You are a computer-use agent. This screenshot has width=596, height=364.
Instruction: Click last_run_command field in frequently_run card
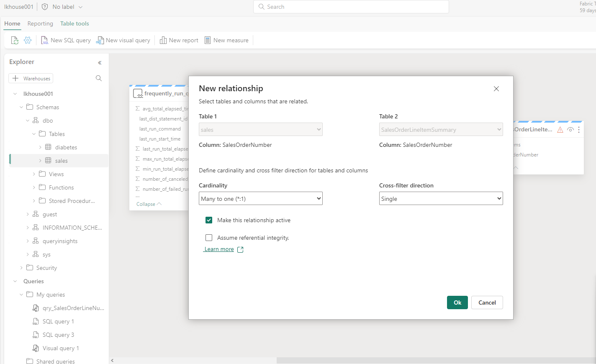coord(160,129)
